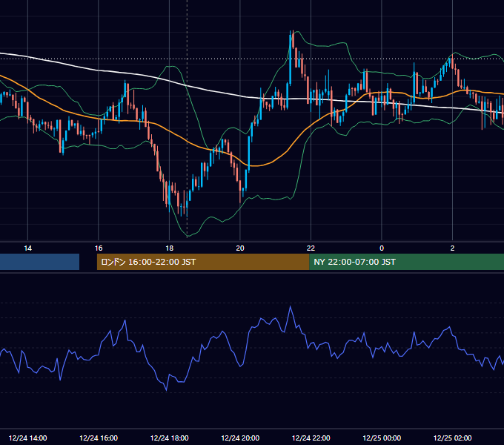Click the hour label 18 on price chart axis
The image size is (504, 445).
tap(170, 248)
